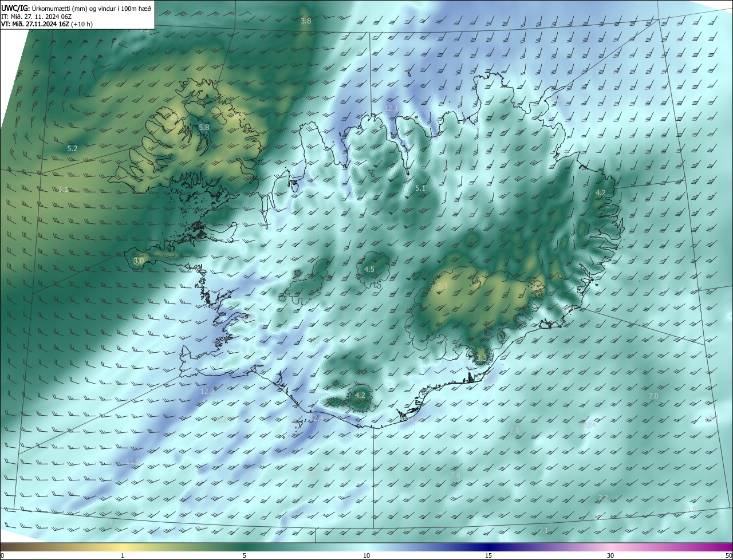Click the '5' tick label on the colour scale
This screenshot has width=733, height=560.
tap(245, 555)
